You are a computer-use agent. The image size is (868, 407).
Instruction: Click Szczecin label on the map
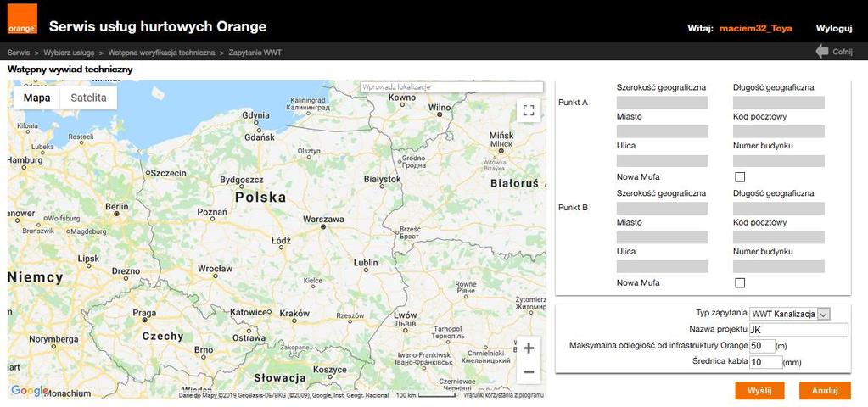[x=169, y=173]
